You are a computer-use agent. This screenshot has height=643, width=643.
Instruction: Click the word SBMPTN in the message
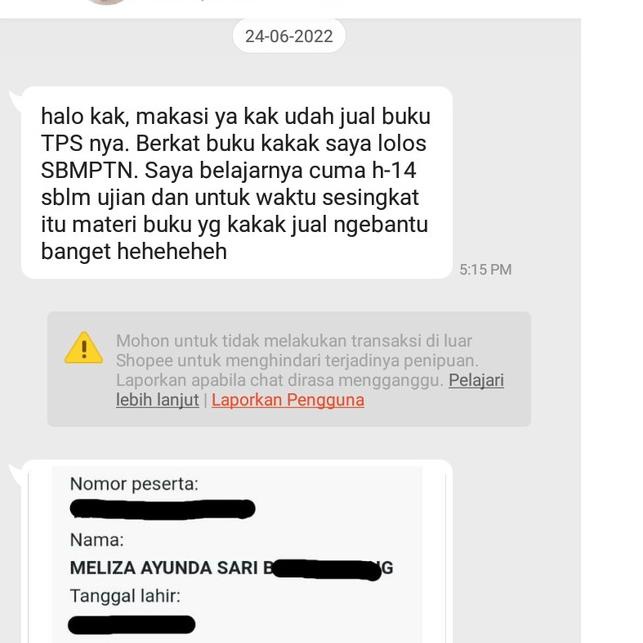(89, 170)
